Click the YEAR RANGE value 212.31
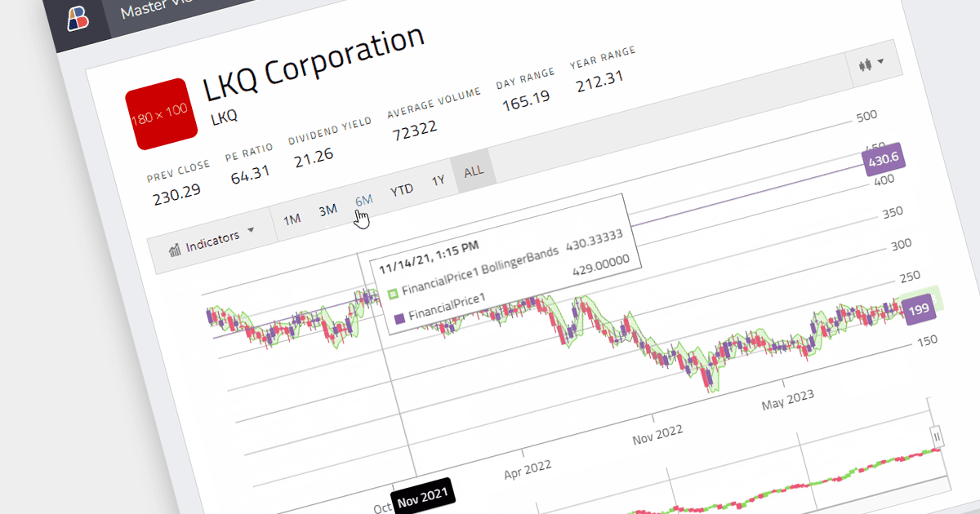Image resolution: width=980 pixels, height=514 pixels. coord(599,81)
